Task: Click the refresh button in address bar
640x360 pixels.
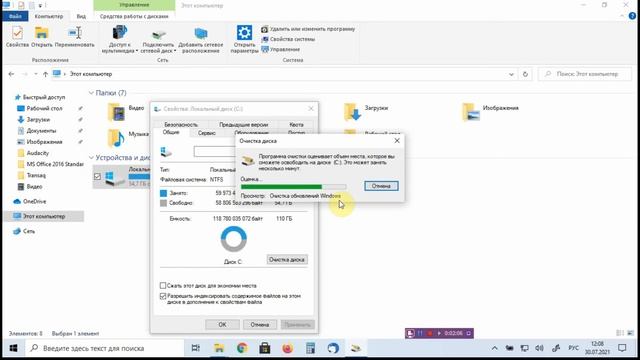Action: 525,74
